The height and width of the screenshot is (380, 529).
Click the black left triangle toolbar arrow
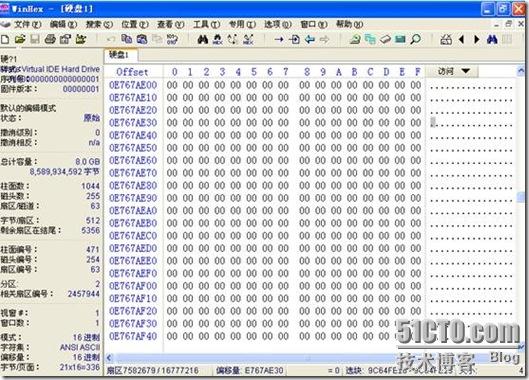(x=462, y=39)
